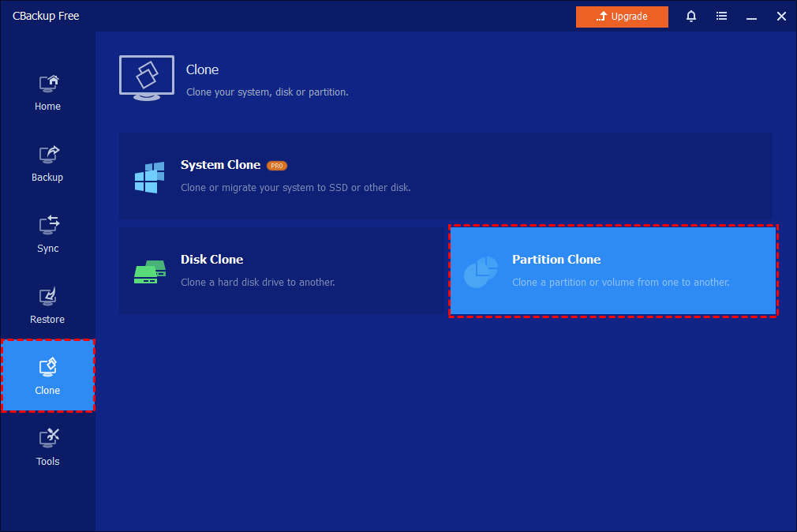This screenshot has height=532, width=797.
Task: Choose the System Clone title text
Action: [220, 165]
